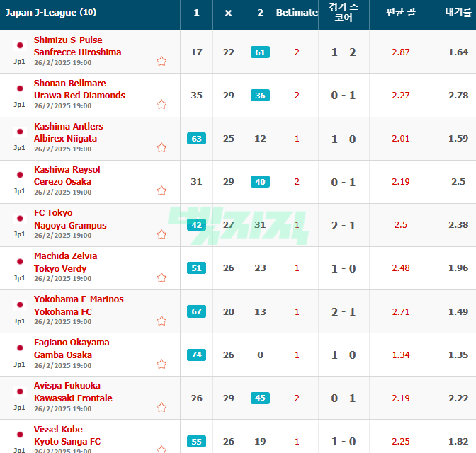Click the highlighted 36 probability badge
Screen dimensions: 476x453
point(260,96)
